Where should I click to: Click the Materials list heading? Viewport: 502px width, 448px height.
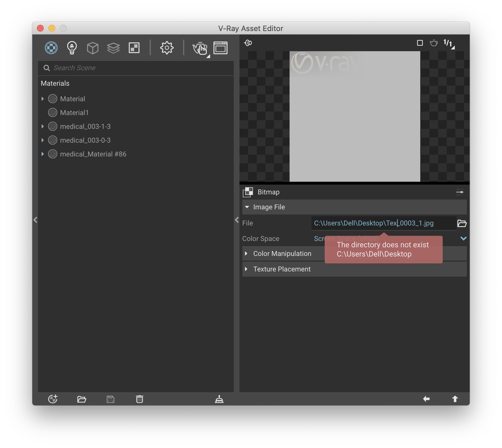click(55, 83)
